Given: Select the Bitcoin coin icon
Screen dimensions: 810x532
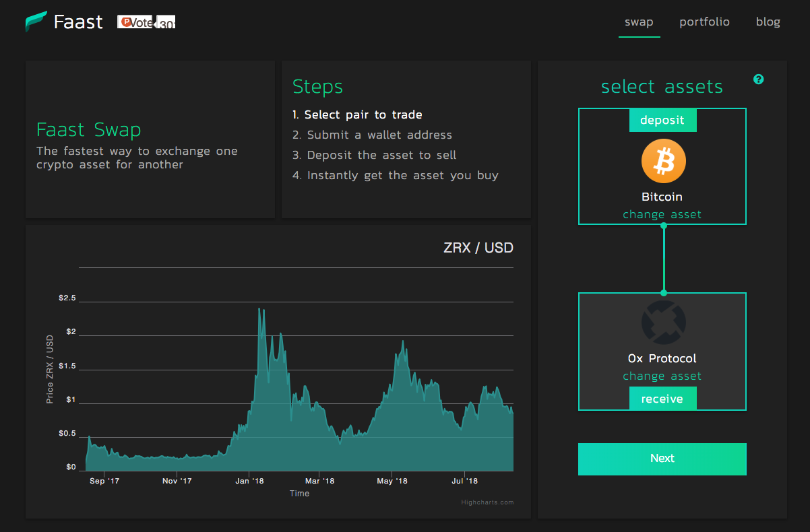Looking at the screenshot, I should 663,161.
